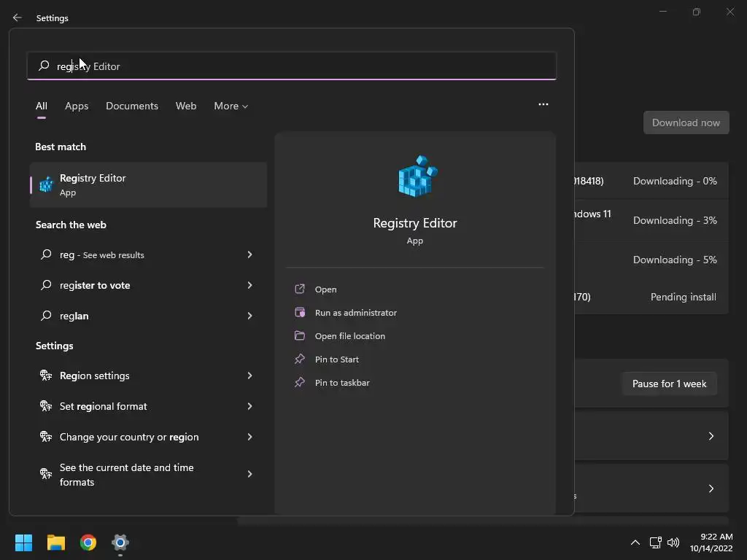Screen dimensions: 747x560
Task: Expand the Region settings chevron
Action: [249, 376]
